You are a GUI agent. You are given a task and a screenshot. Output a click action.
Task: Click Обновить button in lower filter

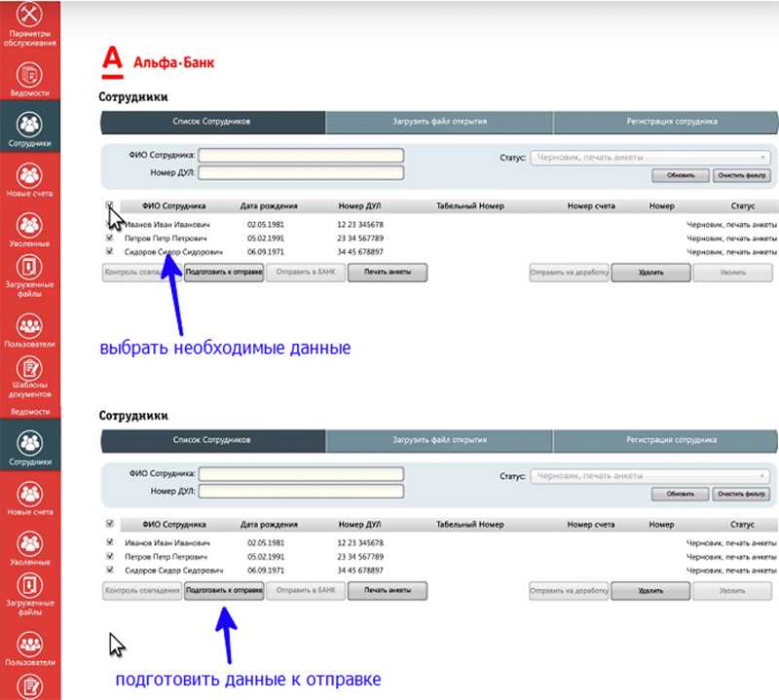tap(680, 494)
